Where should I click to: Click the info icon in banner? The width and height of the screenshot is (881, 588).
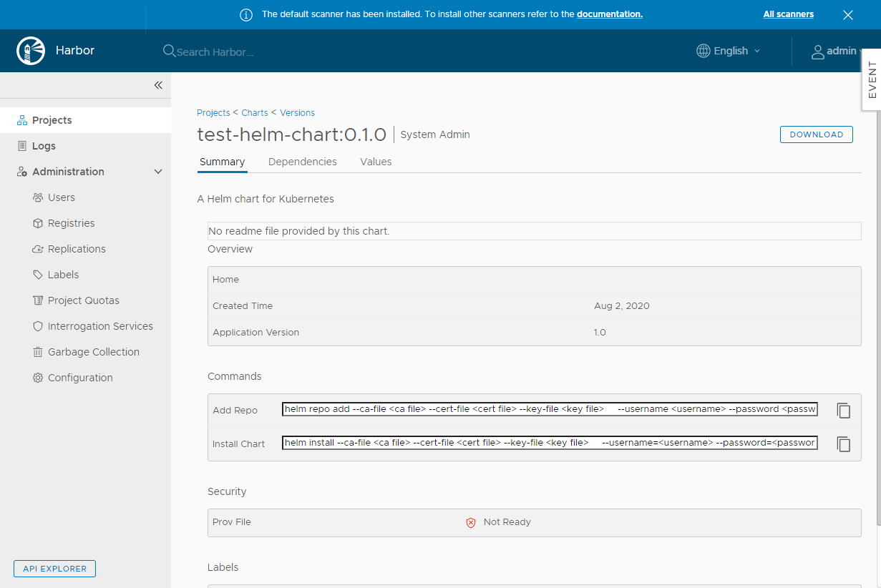click(246, 14)
